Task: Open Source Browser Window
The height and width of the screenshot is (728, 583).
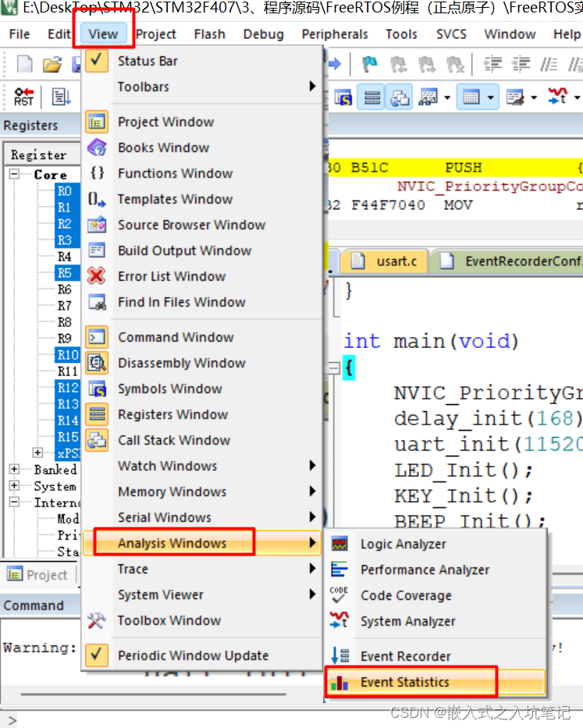Action: pyautogui.click(x=202, y=226)
